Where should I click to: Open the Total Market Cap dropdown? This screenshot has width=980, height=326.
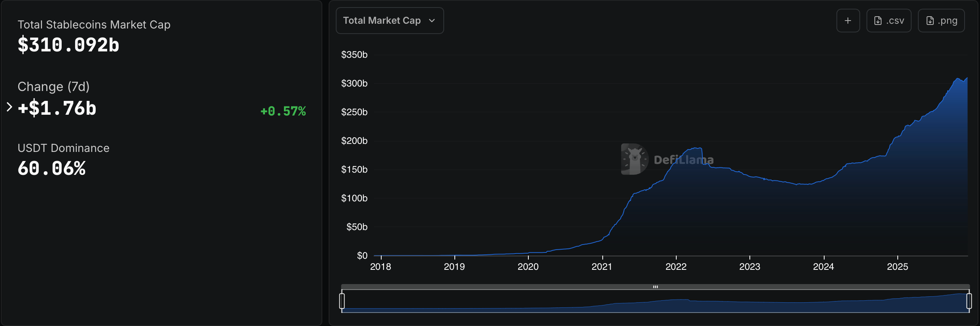(x=389, y=21)
